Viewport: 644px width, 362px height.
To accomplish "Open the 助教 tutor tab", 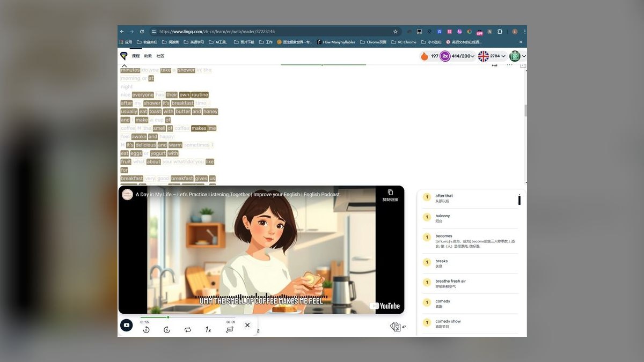I will pyautogui.click(x=148, y=56).
